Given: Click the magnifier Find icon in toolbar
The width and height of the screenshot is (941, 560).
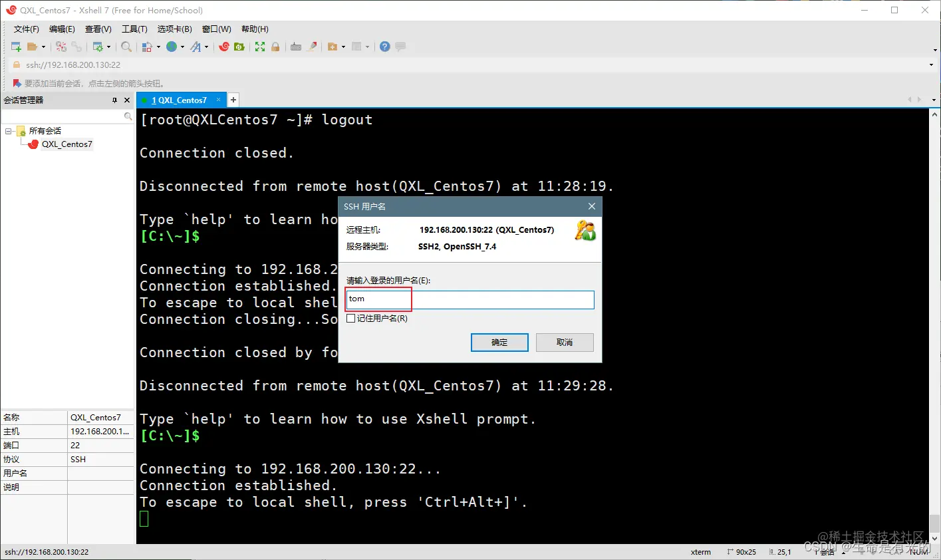Looking at the screenshot, I should coord(126,47).
